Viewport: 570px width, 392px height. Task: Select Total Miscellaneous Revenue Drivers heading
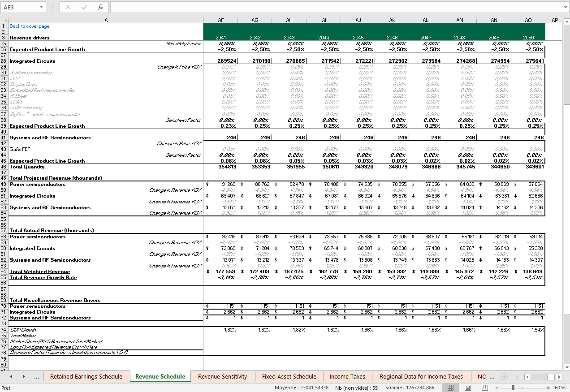55,300
